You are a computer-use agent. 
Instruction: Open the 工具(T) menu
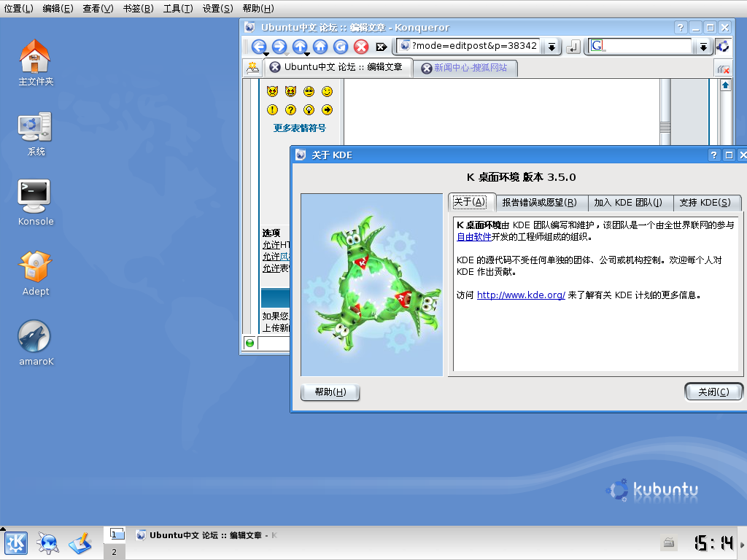178,9
